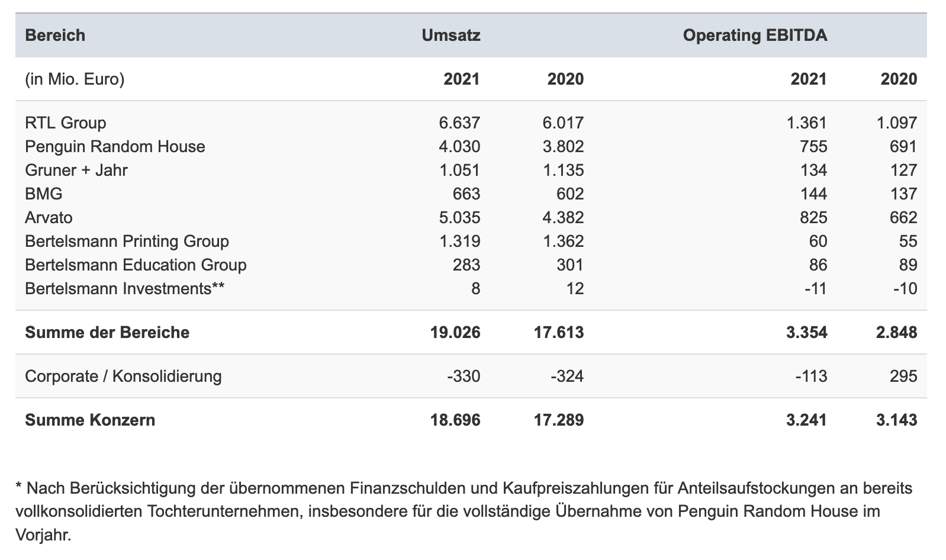Click the Bertelsmann Education Group label
This screenshot has height=560, width=946.
click(136, 265)
